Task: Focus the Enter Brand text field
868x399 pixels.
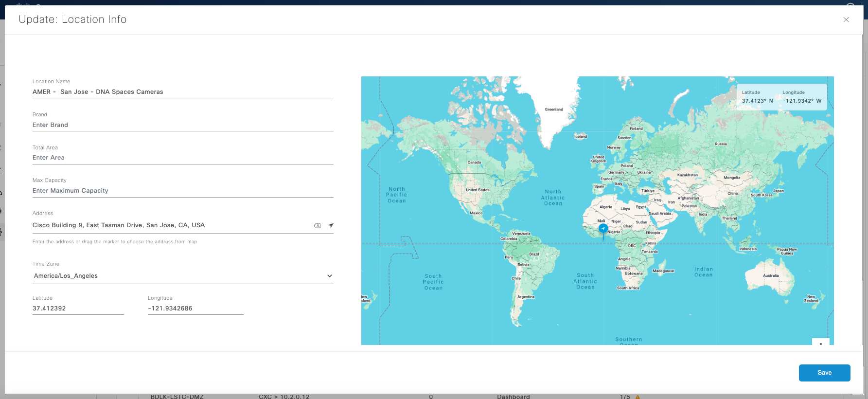Action: click(182, 125)
